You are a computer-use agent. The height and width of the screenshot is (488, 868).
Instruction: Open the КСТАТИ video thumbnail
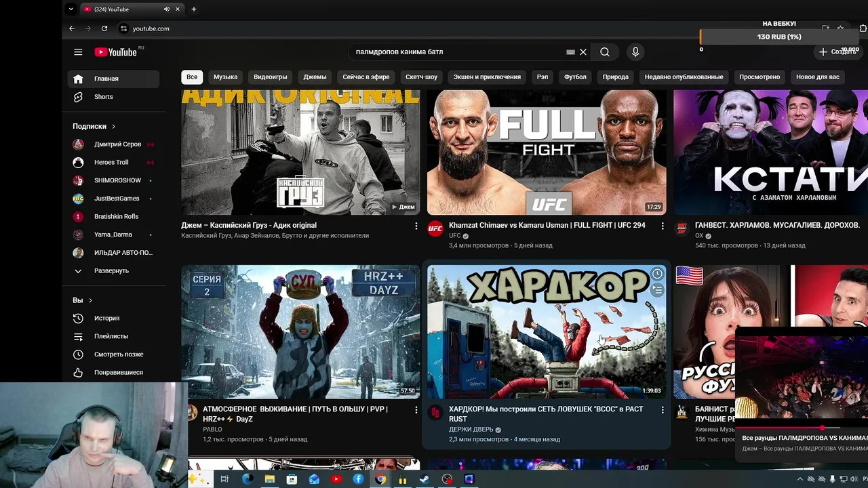[x=770, y=152]
